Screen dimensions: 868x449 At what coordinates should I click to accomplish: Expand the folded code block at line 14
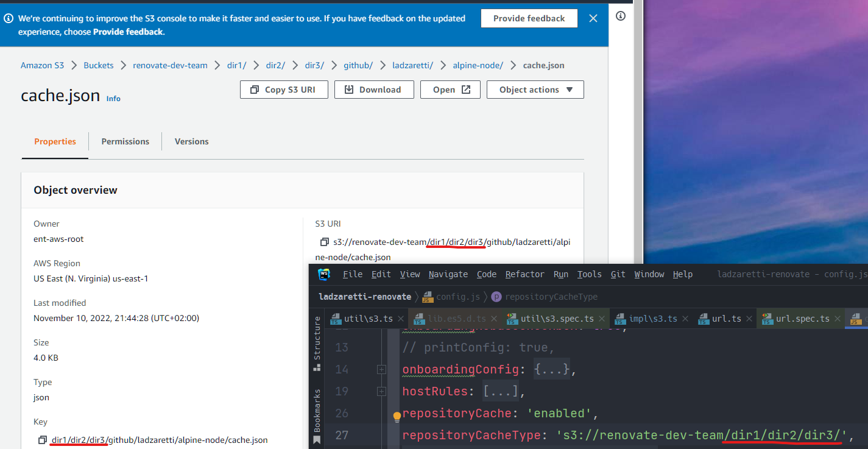(381, 369)
